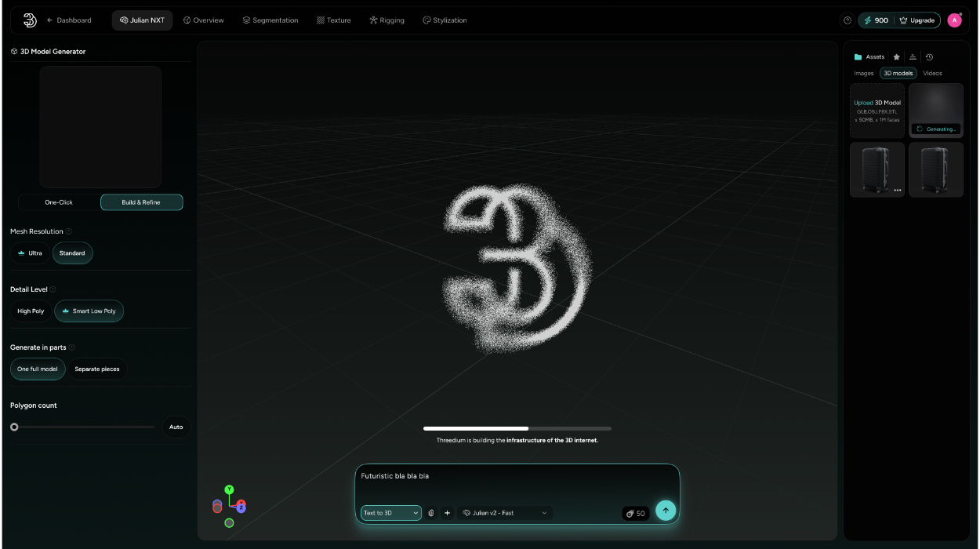The height and width of the screenshot is (549, 980).
Task: Submit prompt with the arrow-up send button
Action: pyautogui.click(x=666, y=511)
